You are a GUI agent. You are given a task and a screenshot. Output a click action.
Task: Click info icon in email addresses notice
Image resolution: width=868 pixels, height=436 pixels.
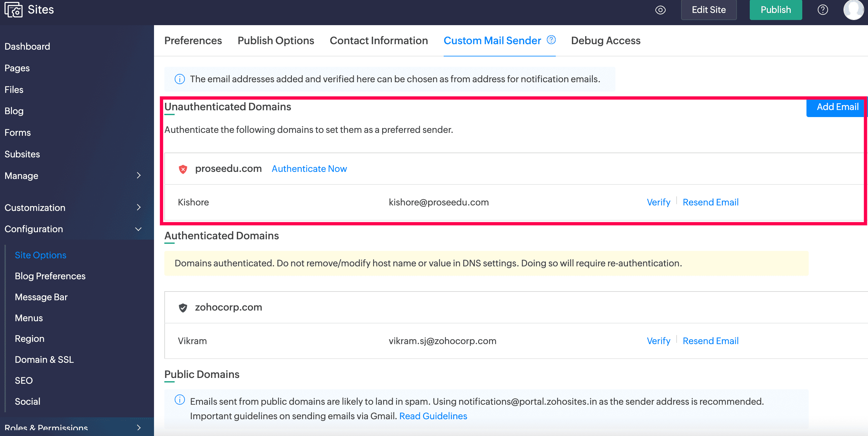(179, 79)
